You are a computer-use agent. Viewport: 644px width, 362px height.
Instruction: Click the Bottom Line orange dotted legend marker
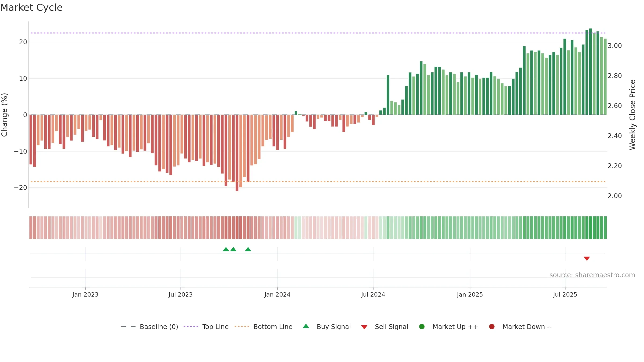[x=242, y=327]
